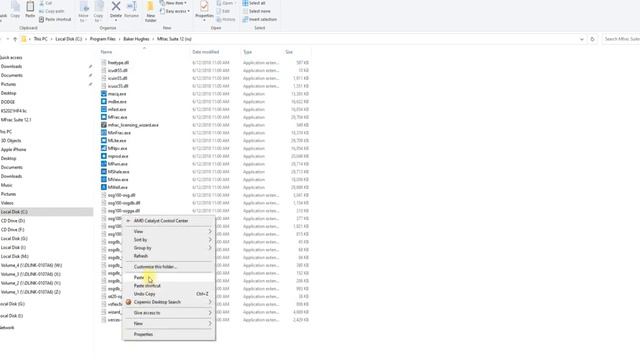This screenshot has height=360, width=640.
Task: Select the mfast.exe file name
Action: click(117, 109)
